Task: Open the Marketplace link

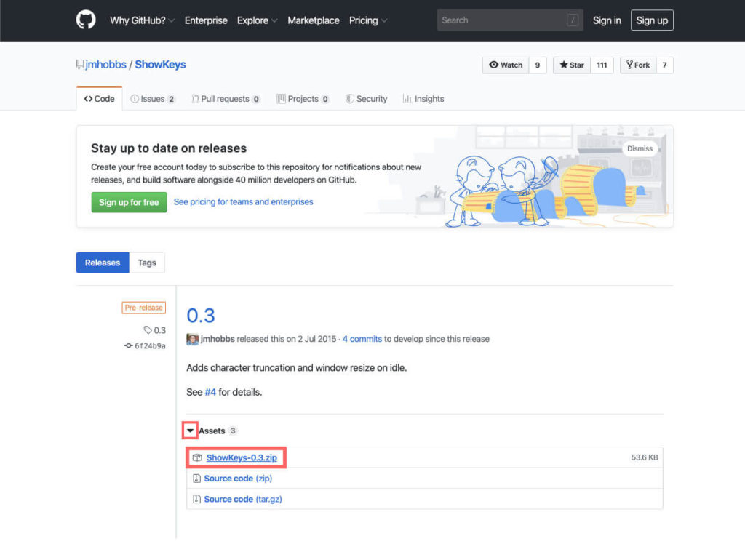Action: pyautogui.click(x=313, y=20)
